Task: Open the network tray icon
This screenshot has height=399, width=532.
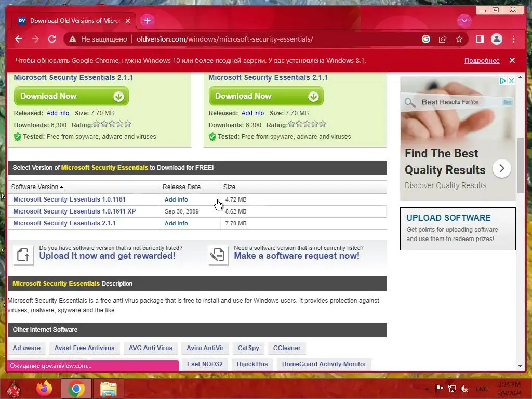Action: (451, 389)
